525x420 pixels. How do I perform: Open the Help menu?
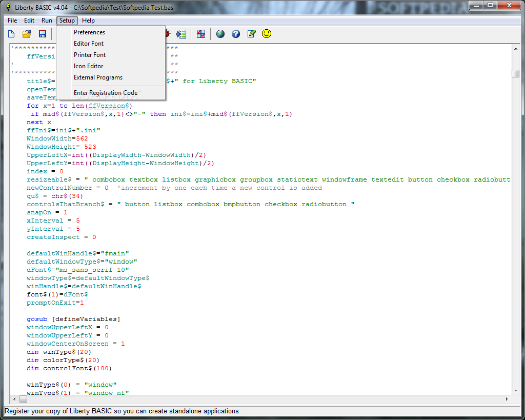[x=88, y=21]
